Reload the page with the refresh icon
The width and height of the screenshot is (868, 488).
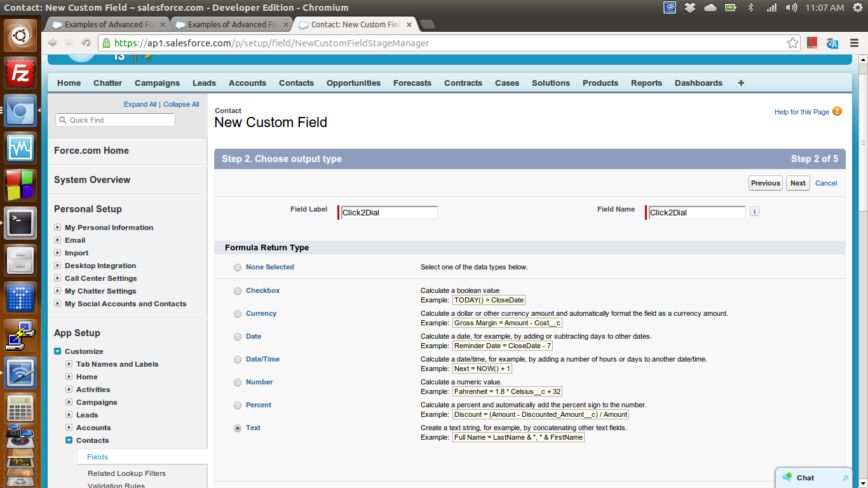[x=86, y=43]
